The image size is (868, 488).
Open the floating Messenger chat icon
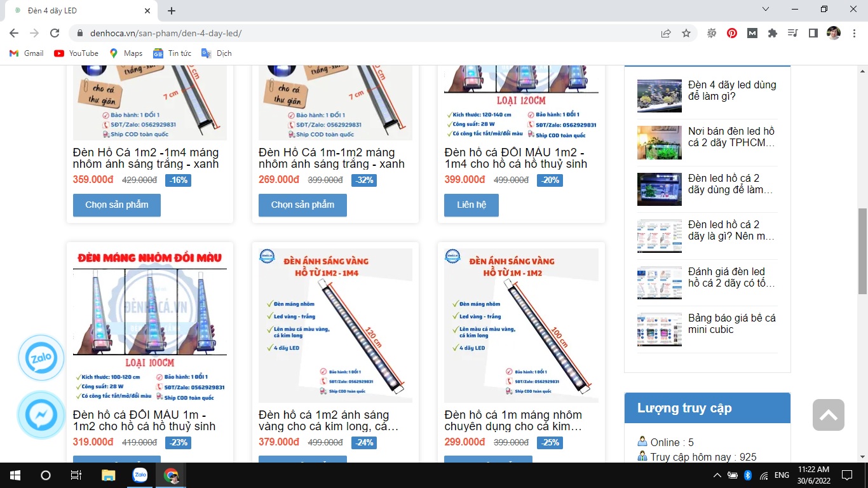[x=41, y=415]
